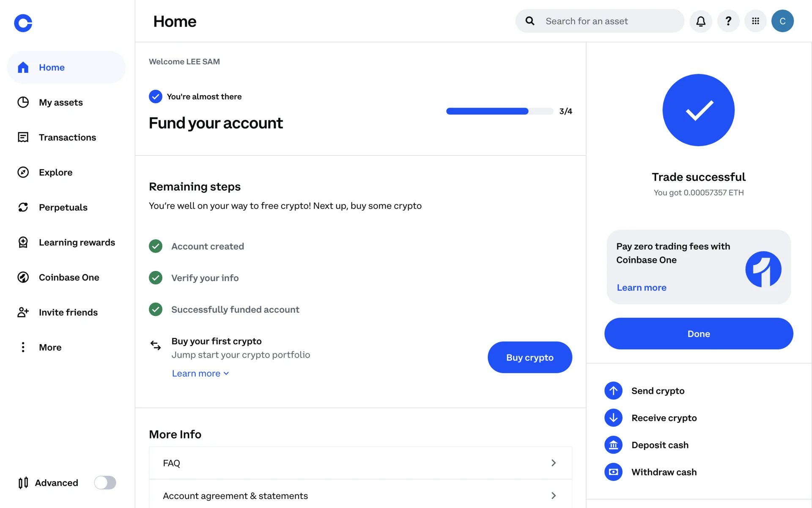Open Account agreement & statements chevron

coord(553,496)
